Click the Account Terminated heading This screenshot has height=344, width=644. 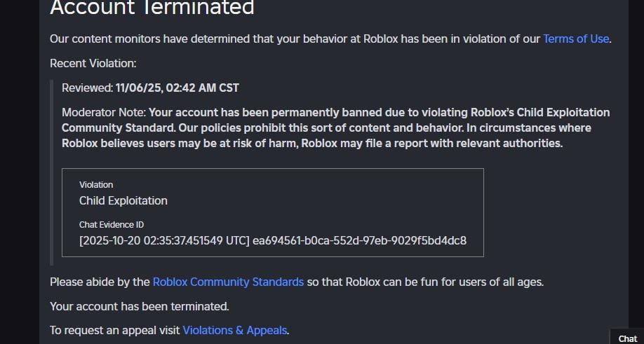pyautogui.click(x=152, y=8)
